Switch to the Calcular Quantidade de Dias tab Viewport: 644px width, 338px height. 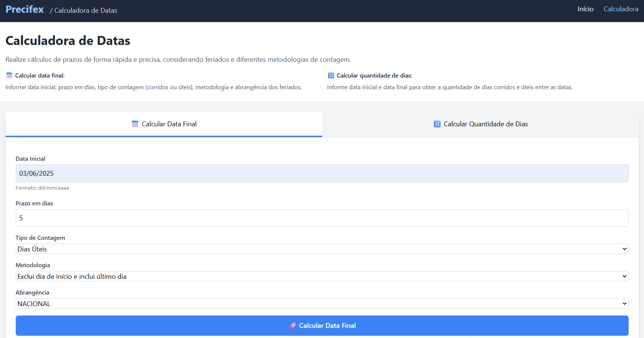pyautogui.click(x=485, y=124)
